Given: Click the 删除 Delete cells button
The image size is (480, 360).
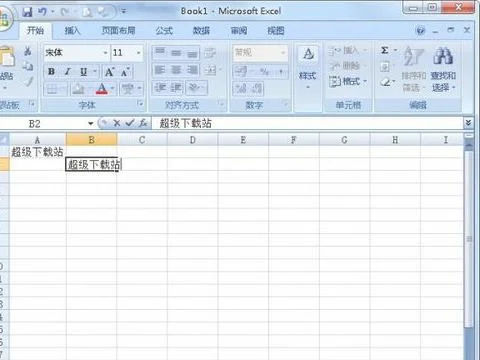Looking at the screenshot, I should point(346,66).
